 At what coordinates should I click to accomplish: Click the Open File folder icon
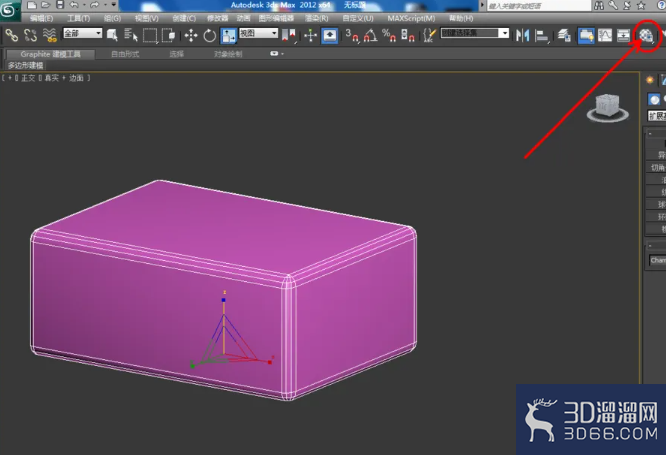(x=46, y=5)
